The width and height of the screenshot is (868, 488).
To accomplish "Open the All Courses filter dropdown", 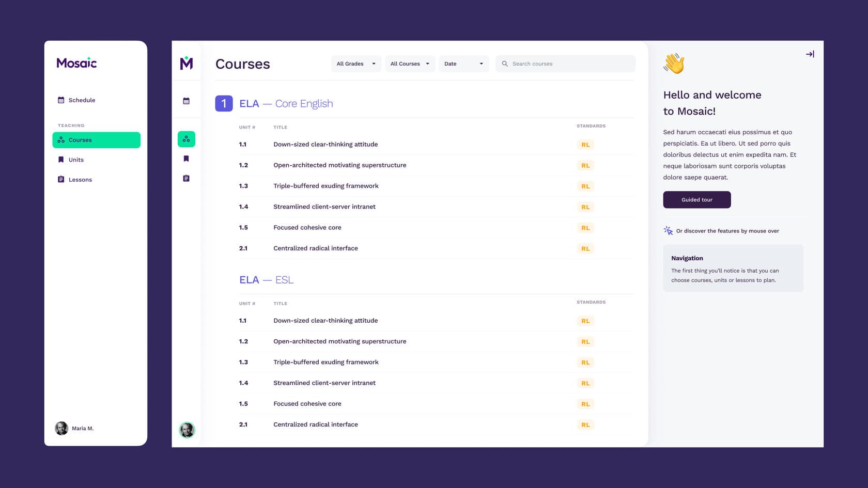I will 410,64.
